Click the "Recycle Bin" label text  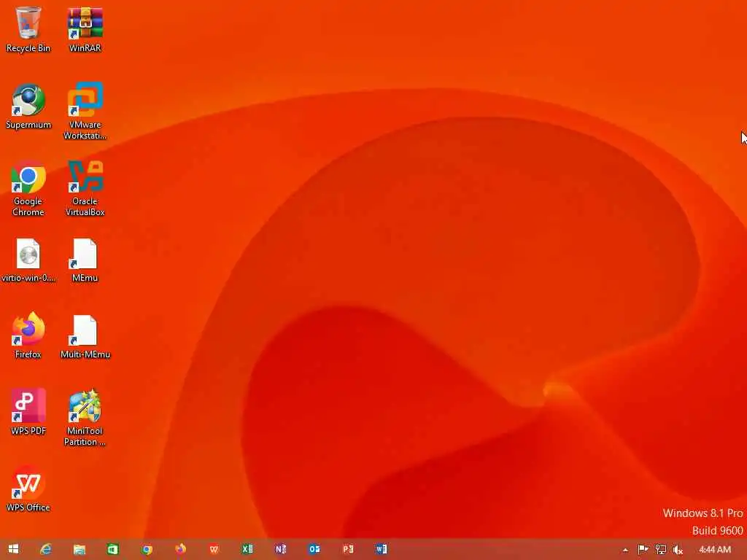point(28,48)
